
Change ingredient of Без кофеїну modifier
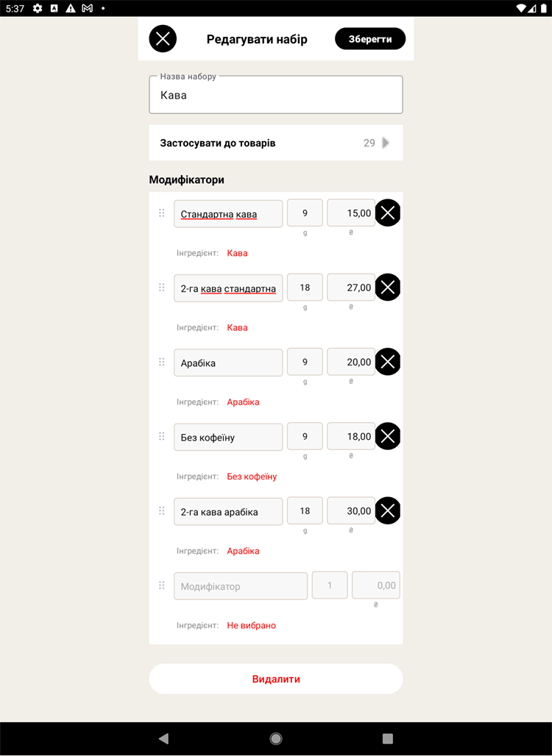(252, 477)
